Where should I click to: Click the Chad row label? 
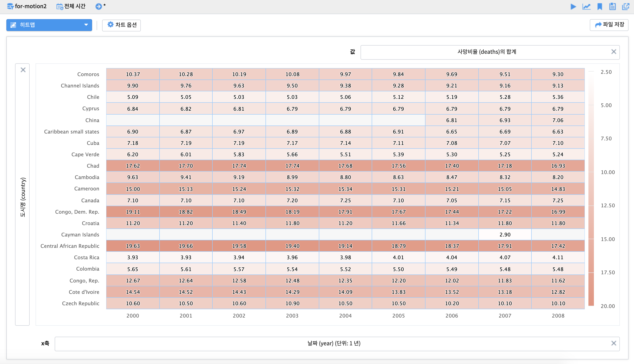pos(93,166)
